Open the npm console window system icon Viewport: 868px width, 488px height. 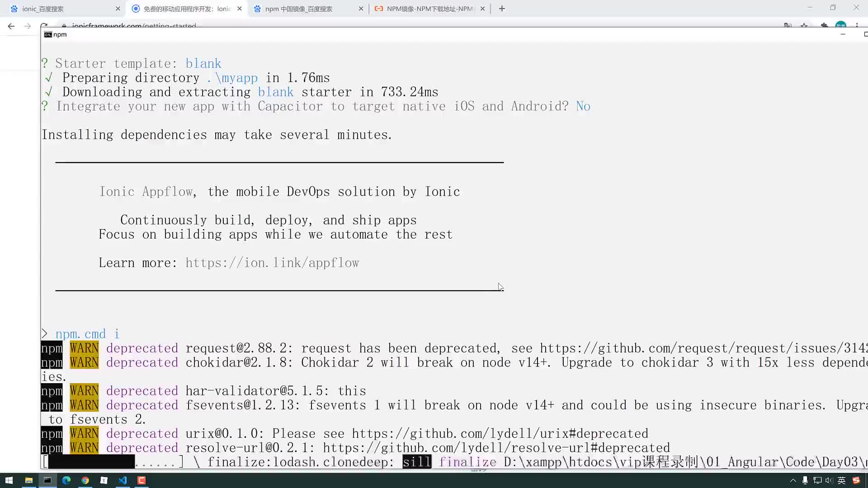48,34
